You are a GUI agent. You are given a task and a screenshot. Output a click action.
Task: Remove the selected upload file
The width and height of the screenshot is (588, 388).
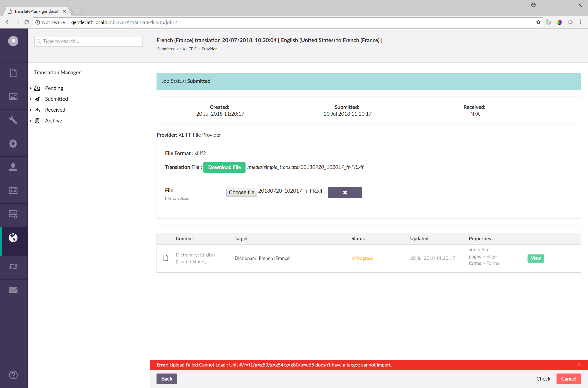tap(345, 192)
